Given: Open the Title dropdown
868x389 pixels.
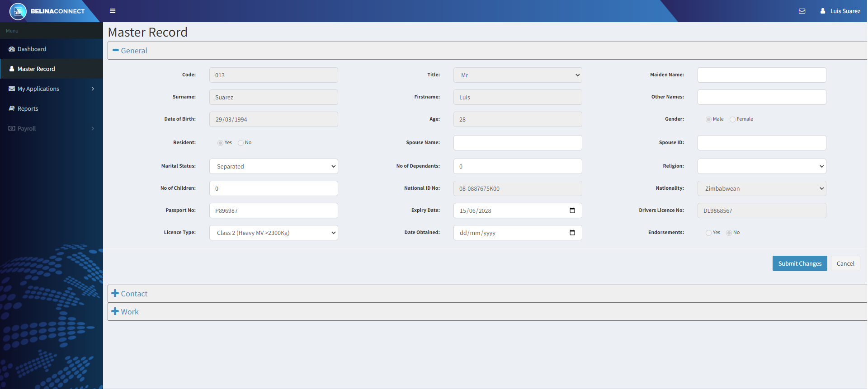Looking at the screenshot, I should [518, 75].
